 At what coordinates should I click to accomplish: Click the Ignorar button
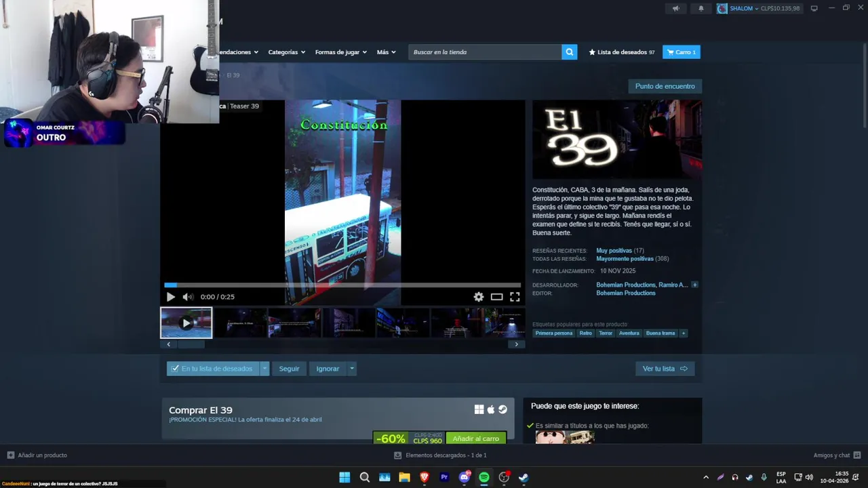pos(328,369)
